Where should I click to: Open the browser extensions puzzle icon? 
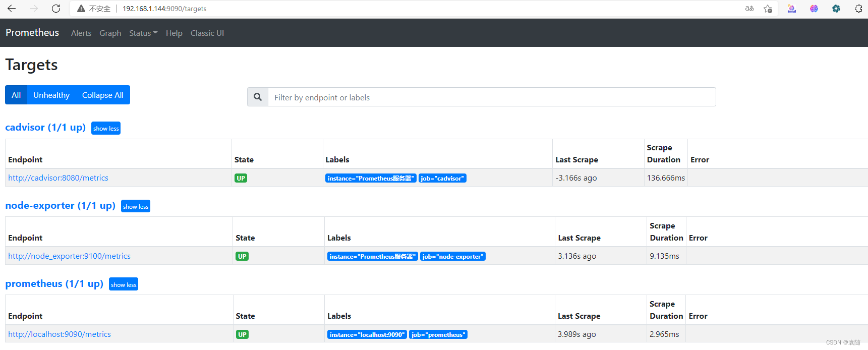(x=858, y=9)
